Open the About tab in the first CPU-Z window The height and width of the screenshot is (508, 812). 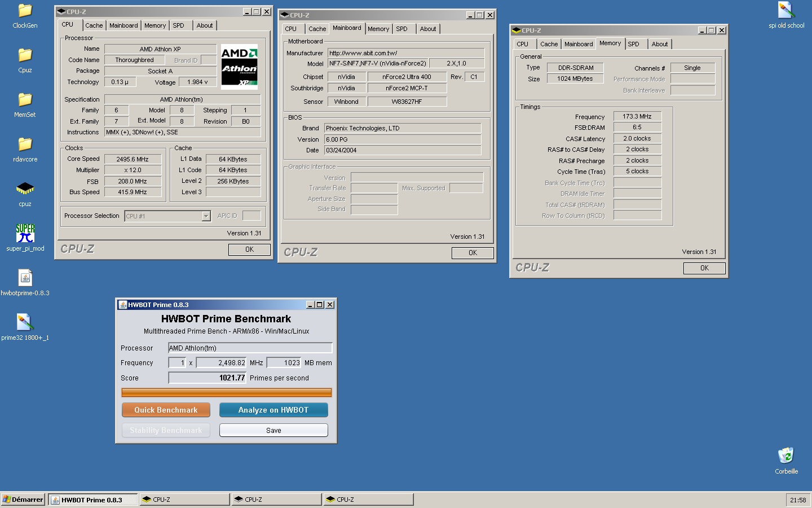(x=205, y=25)
